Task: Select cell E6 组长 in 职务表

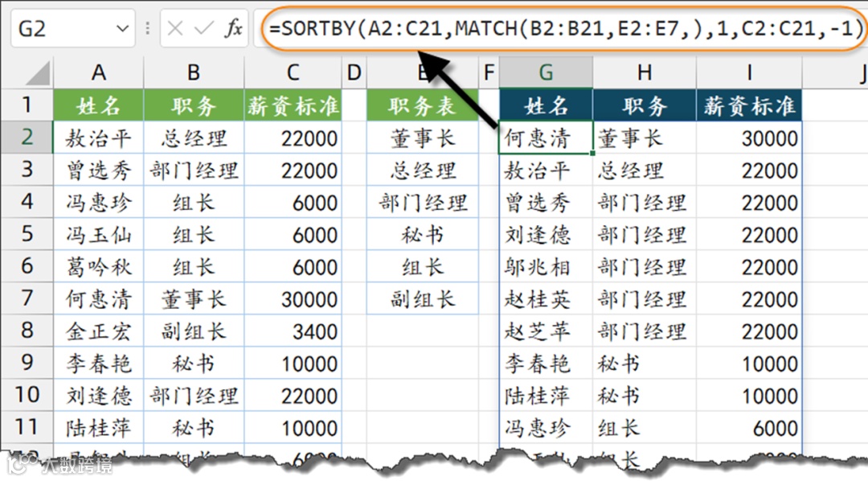Action: click(423, 266)
